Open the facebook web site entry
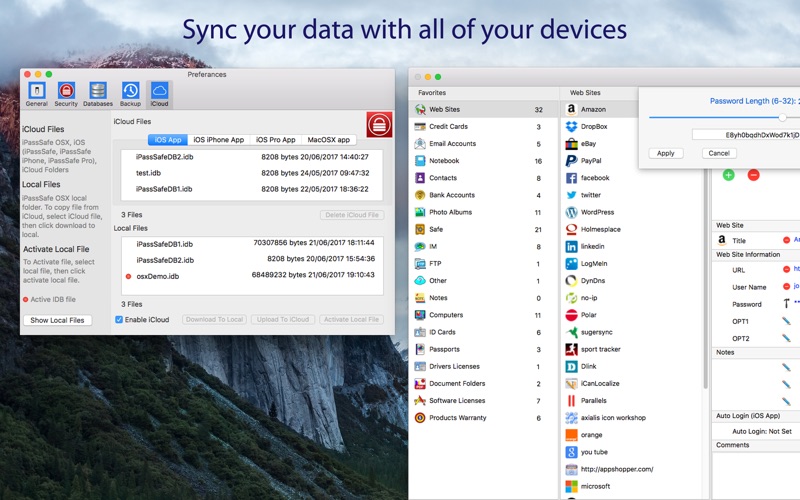This screenshot has height=500, width=800. 632,178
